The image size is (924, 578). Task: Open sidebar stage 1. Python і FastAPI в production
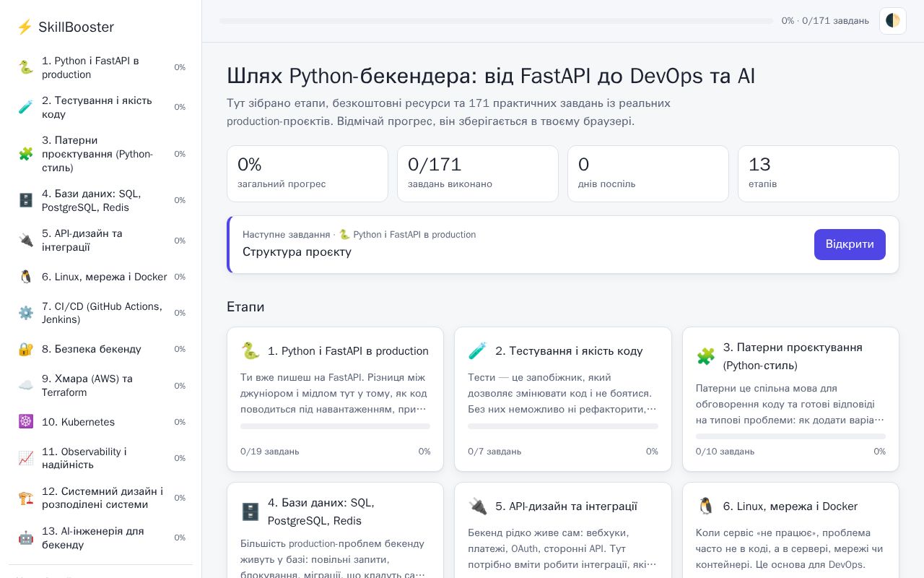[101, 67]
